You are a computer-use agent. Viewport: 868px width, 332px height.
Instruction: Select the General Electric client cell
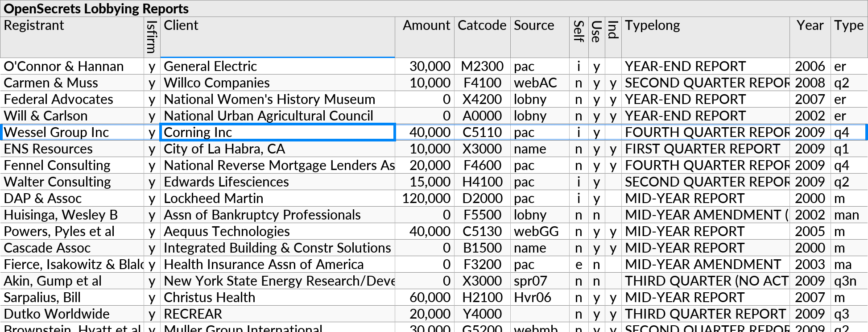[x=277, y=66]
